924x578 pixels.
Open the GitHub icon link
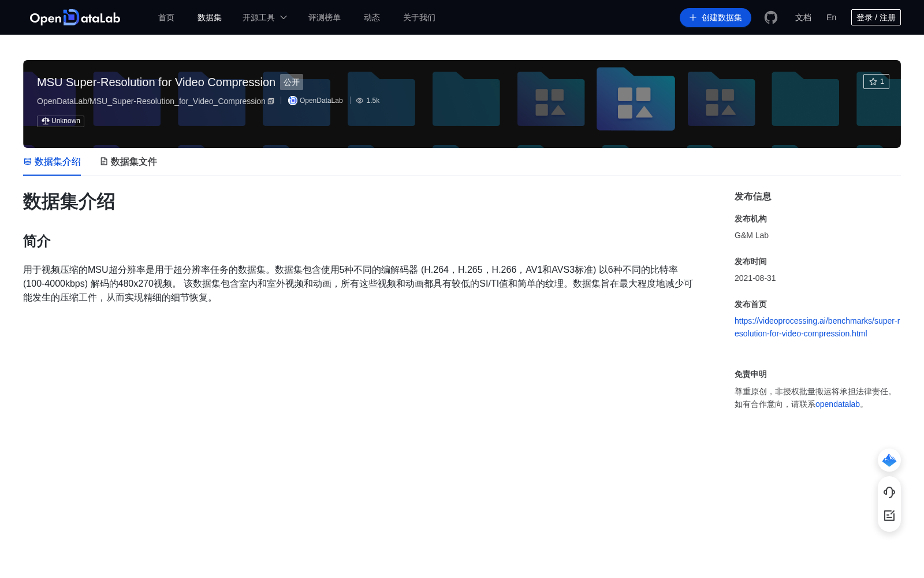tap(771, 17)
